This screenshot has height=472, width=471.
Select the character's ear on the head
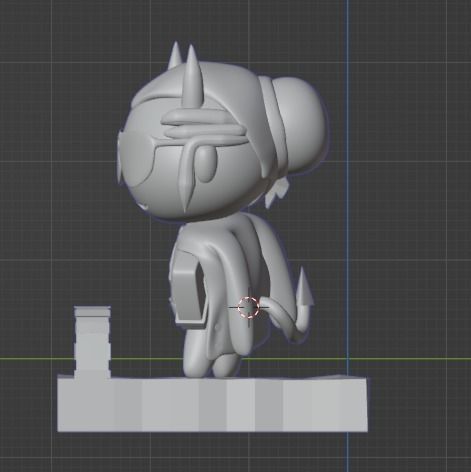click(x=206, y=165)
